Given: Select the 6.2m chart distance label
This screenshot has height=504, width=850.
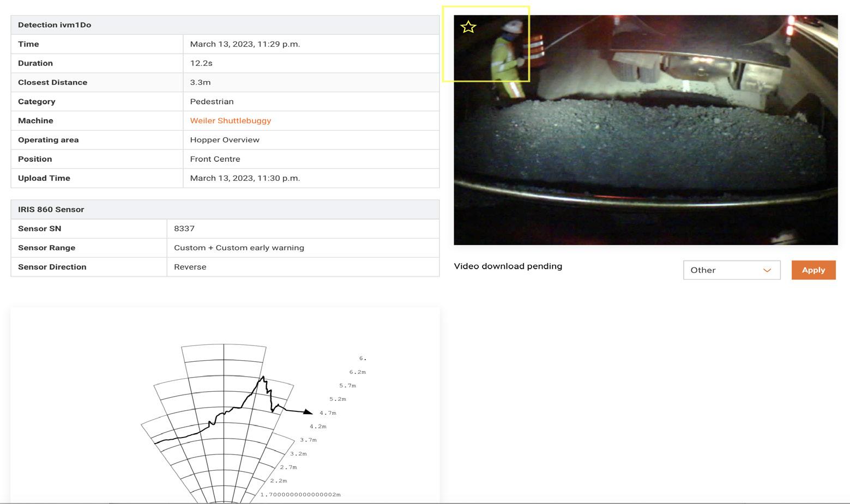Looking at the screenshot, I should pyautogui.click(x=358, y=372).
